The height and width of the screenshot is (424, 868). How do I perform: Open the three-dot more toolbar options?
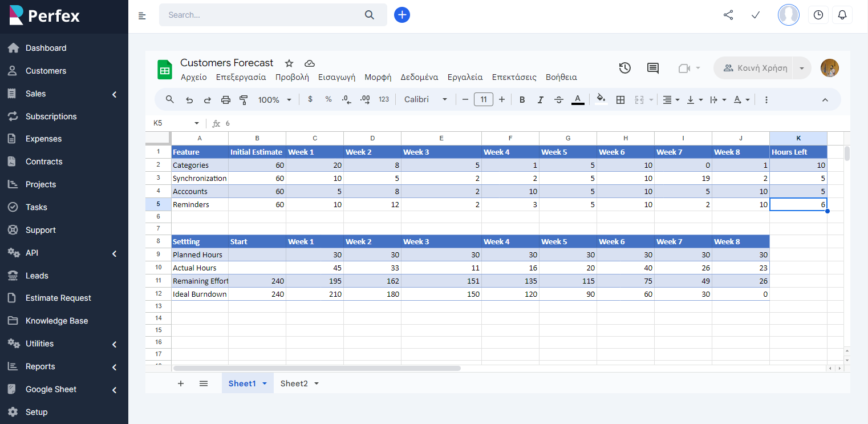pyautogui.click(x=766, y=100)
